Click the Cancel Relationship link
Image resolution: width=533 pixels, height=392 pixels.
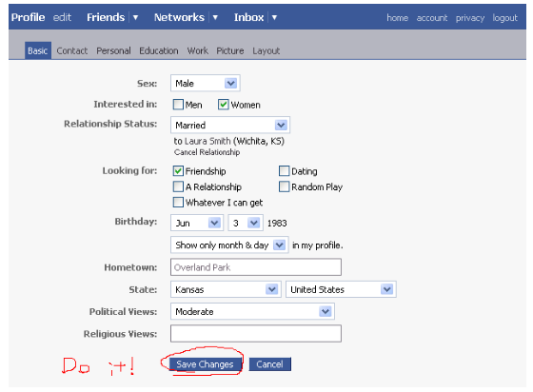pos(207,152)
